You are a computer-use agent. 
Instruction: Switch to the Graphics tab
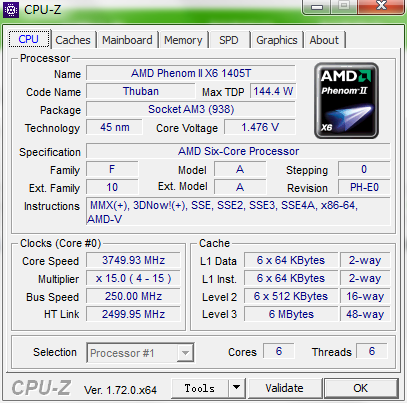277,40
